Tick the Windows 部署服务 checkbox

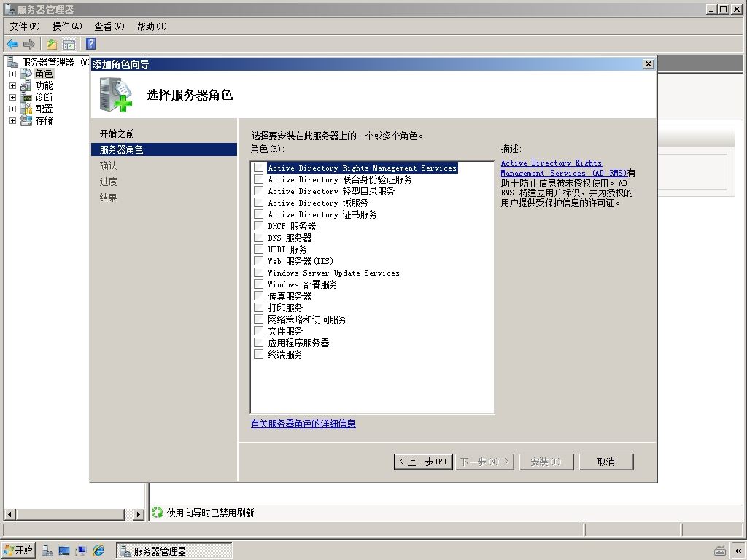(x=259, y=284)
